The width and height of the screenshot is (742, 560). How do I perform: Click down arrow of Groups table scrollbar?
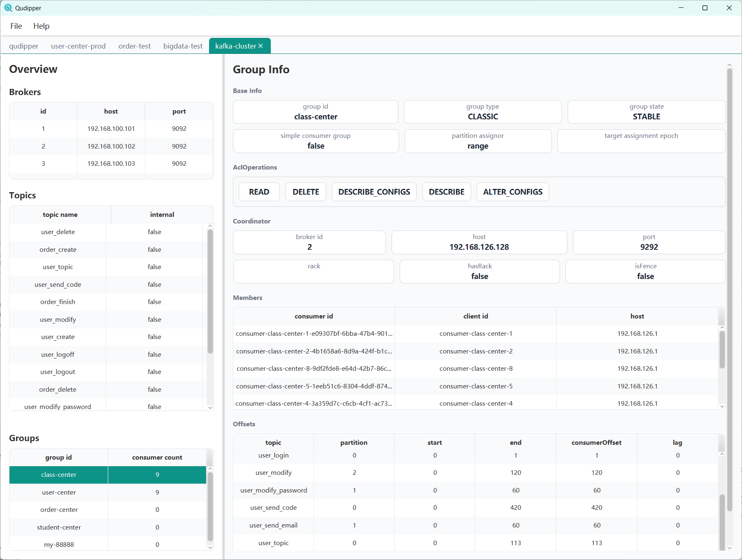point(210,547)
